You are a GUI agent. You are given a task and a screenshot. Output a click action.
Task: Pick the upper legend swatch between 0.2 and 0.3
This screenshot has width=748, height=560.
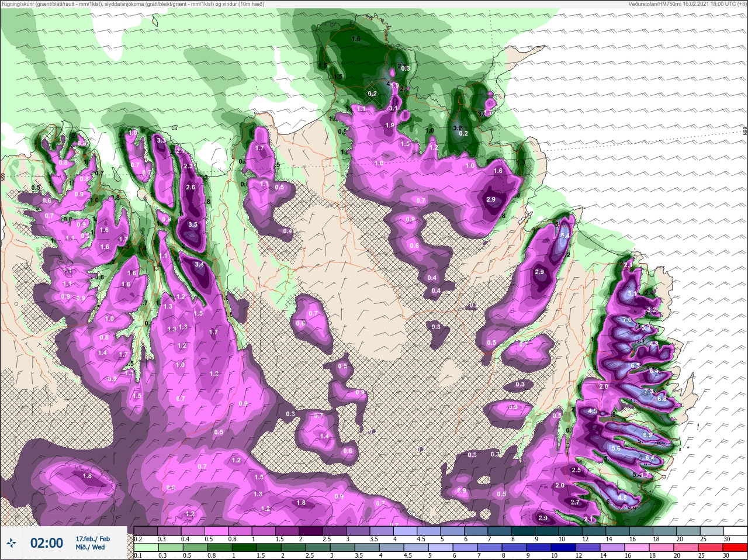click(146, 531)
